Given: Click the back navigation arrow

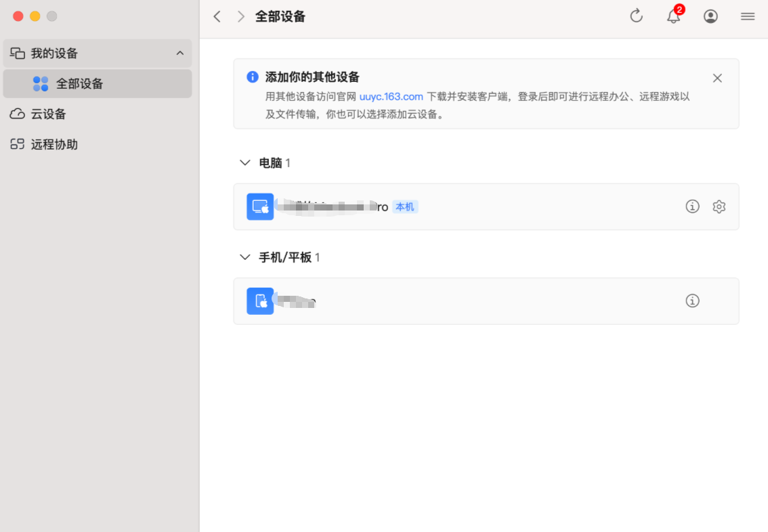Looking at the screenshot, I should [x=217, y=16].
